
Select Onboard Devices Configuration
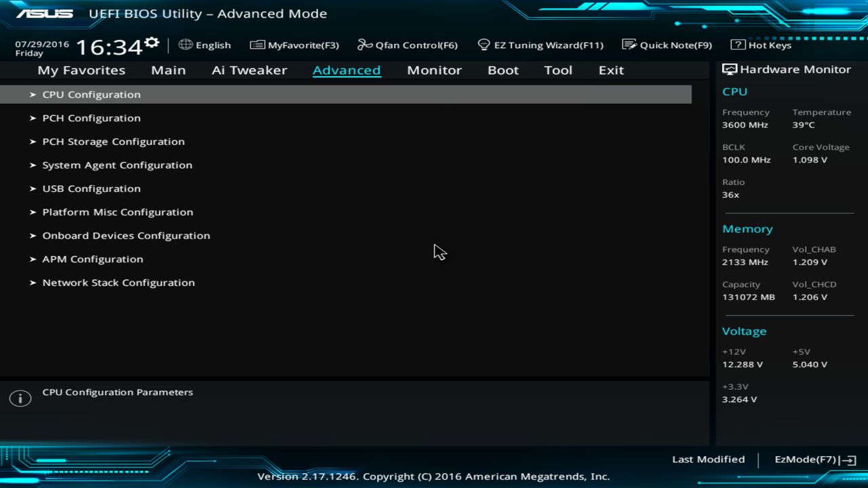pyautogui.click(x=126, y=235)
